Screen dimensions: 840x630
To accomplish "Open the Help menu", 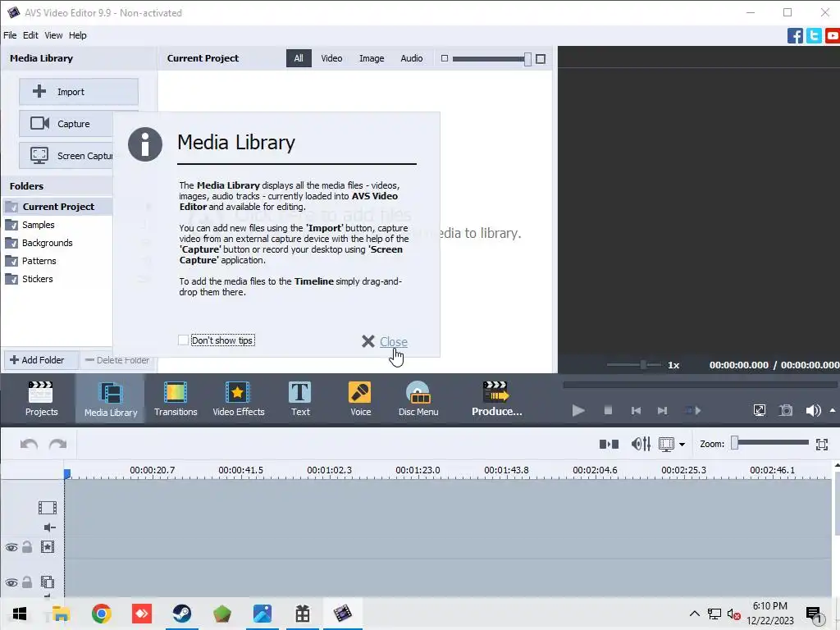I will (78, 35).
